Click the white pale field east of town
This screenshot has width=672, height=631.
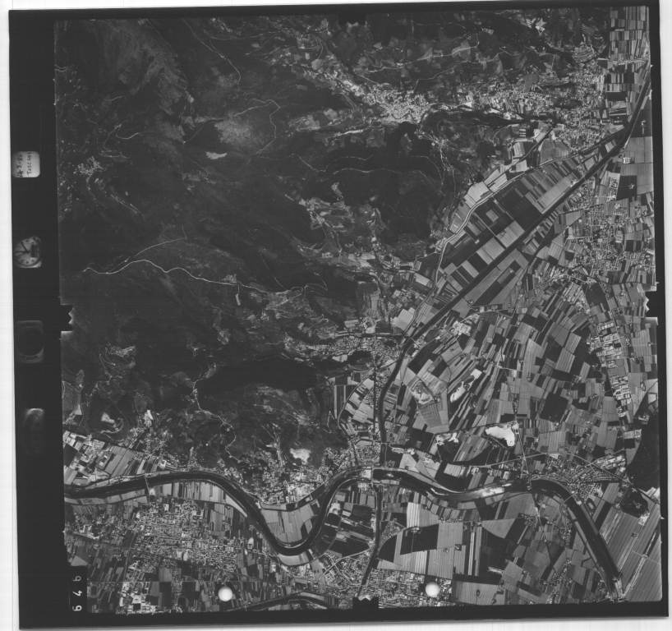[500, 434]
